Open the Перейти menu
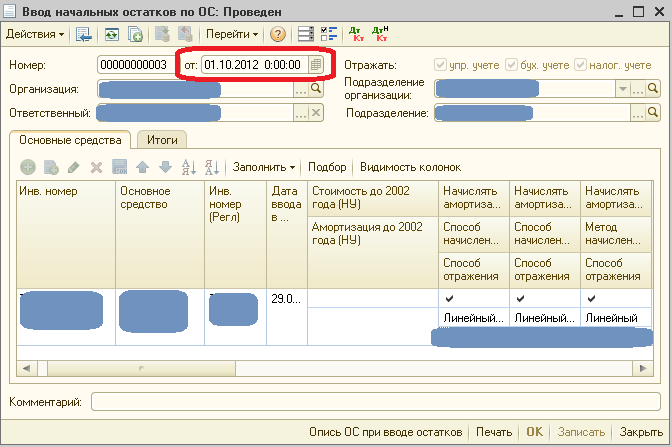The height and width of the screenshot is (447, 672). tap(232, 34)
